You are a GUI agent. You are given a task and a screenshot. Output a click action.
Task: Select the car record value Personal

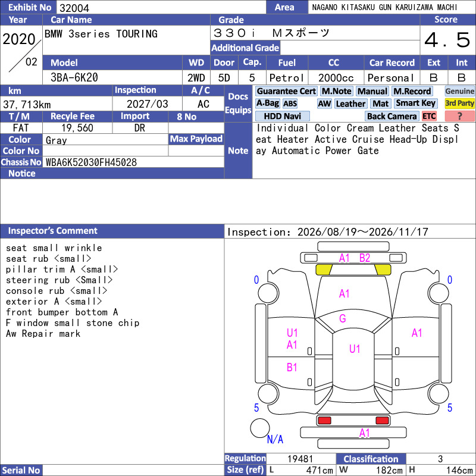[x=391, y=78]
